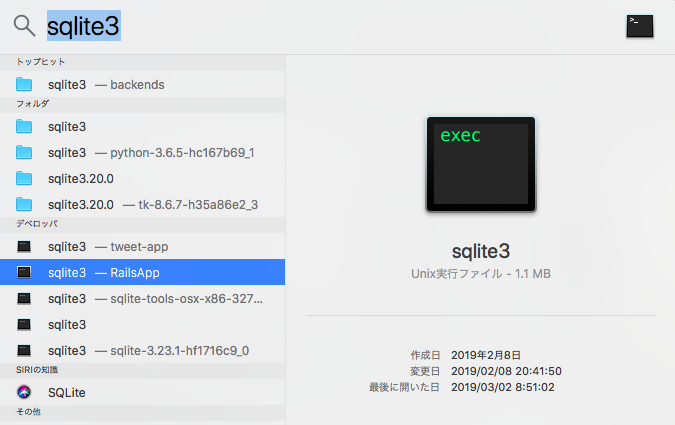Click the sqlite3 filename in preview pane
The width and height of the screenshot is (675, 425).
pyautogui.click(x=480, y=248)
